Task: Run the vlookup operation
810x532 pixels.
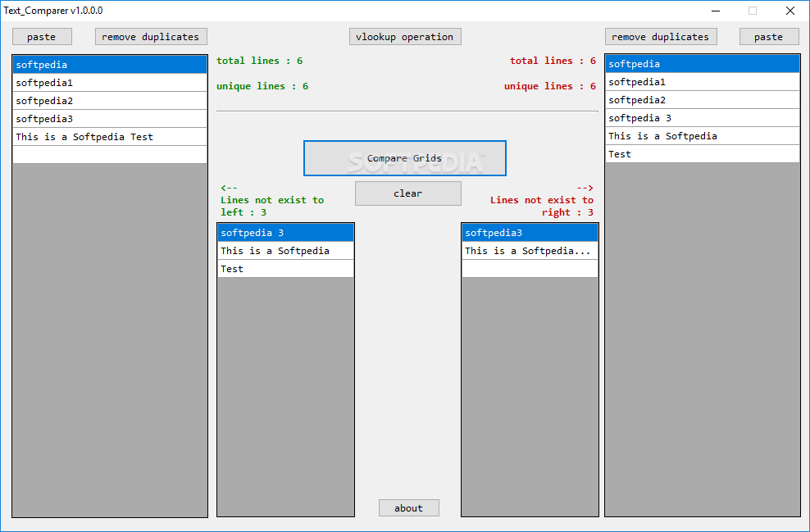Action: pos(405,37)
